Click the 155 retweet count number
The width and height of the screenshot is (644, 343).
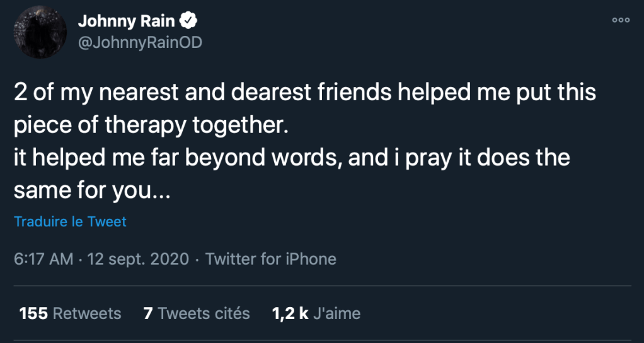[x=34, y=313]
